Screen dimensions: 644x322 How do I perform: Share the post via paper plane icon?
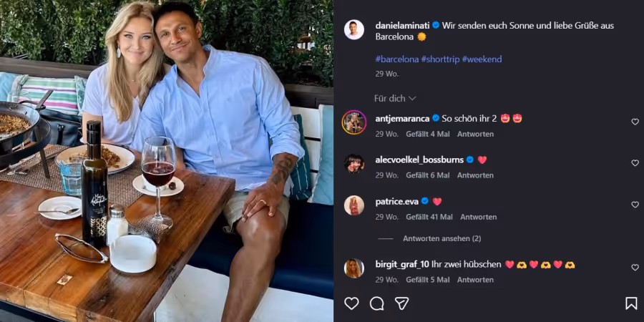(x=402, y=303)
